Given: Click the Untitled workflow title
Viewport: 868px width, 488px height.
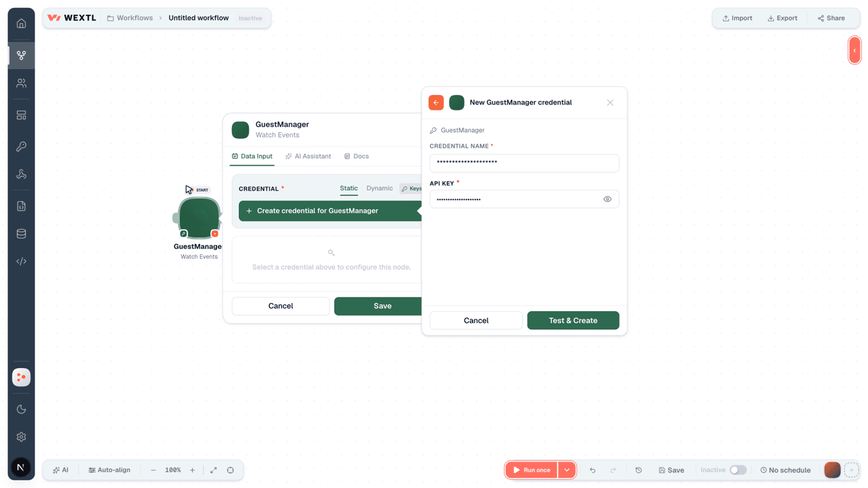Looking at the screenshot, I should click(199, 18).
